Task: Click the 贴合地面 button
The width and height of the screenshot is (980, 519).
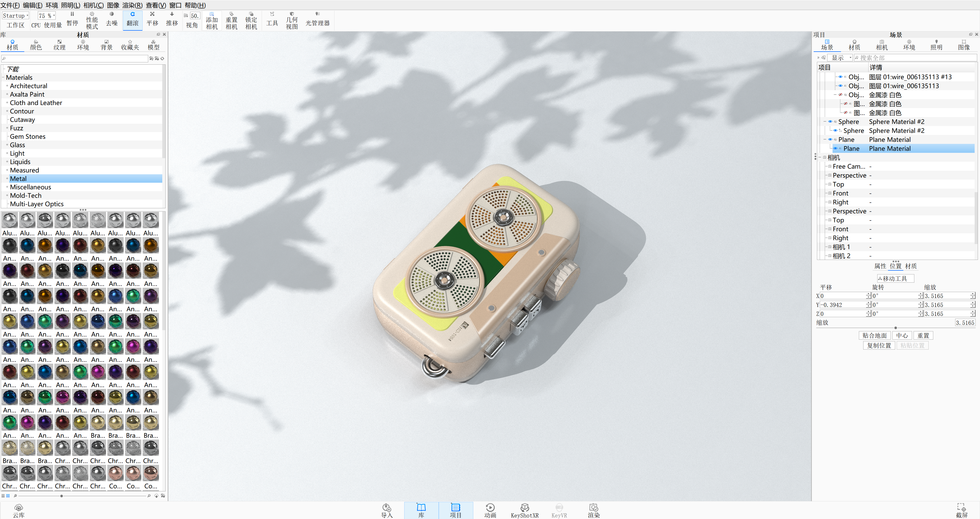Action: [874, 335]
